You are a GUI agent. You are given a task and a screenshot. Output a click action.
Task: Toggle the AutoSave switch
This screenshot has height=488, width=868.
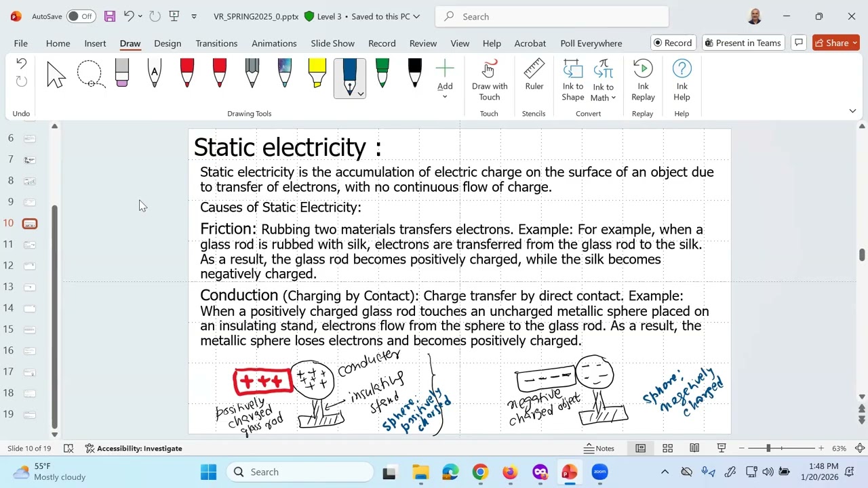pos(81,16)
